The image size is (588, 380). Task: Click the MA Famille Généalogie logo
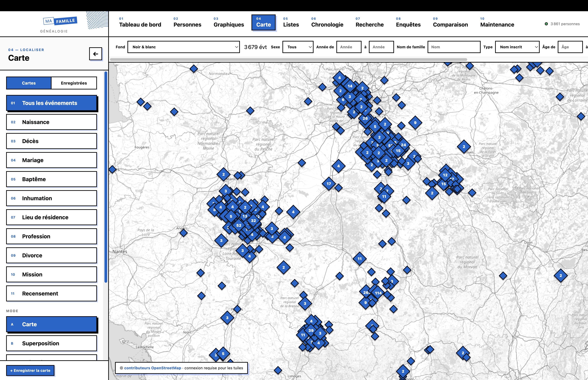pos(60,25)
